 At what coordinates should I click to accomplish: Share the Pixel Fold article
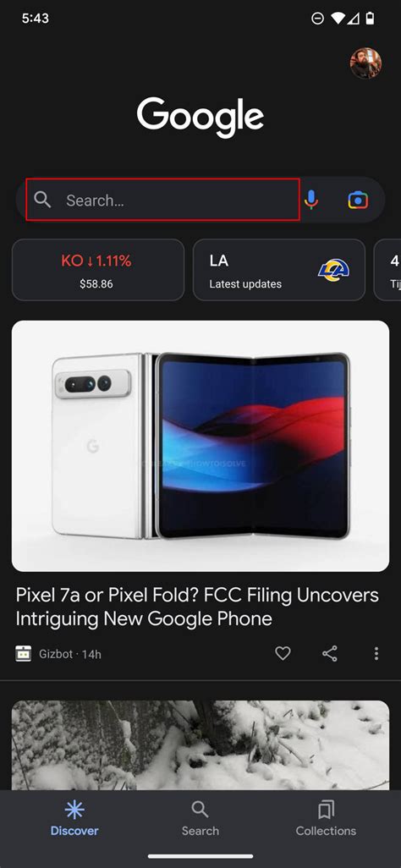point(330,654)
